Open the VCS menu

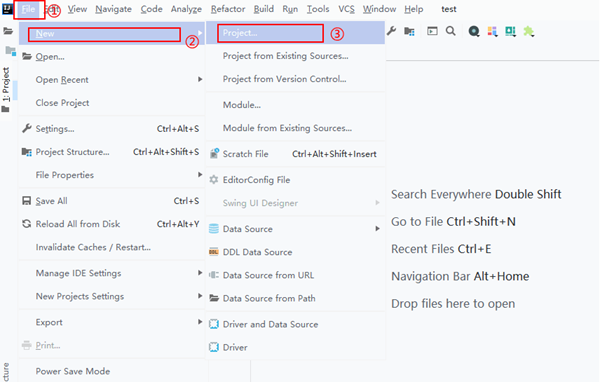pyautogui.click(x=346, y=9)
